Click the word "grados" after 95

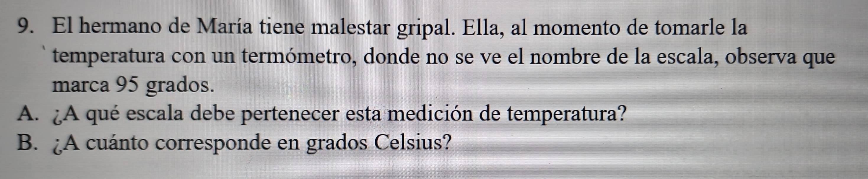180,87
